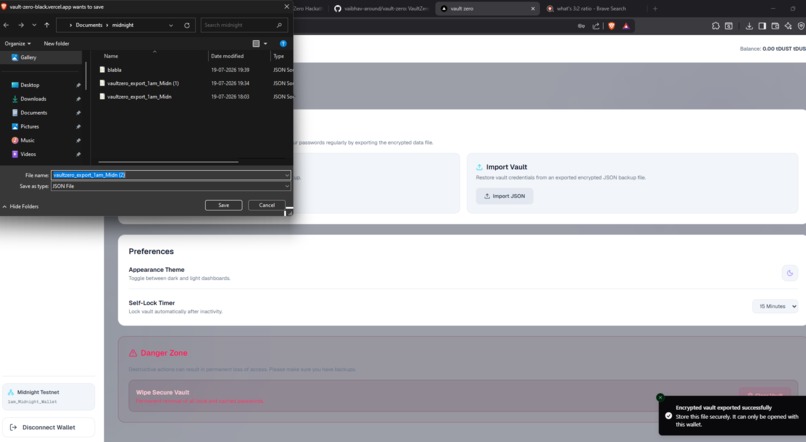The image size is (806, 442).
Task: Open recent locations dropdown arrow
Action: tap(34, 25)
